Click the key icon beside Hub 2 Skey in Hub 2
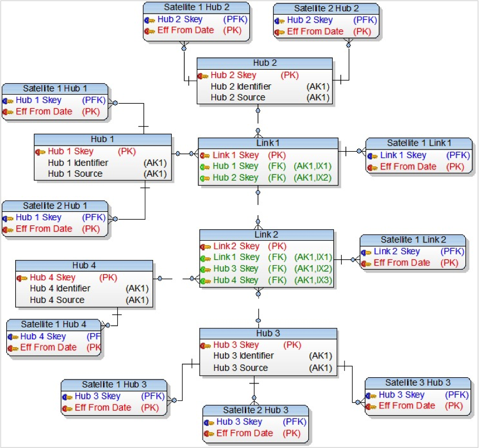The height and width of the screenshot is (448, 479). pyautogui.click(x=202, y=76)
